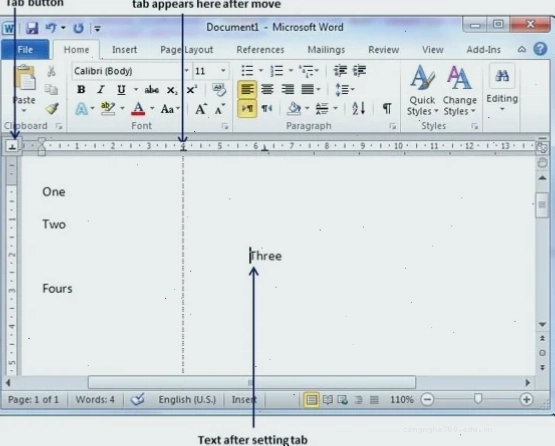
Task: Select the Format Painter brush
Action: point(52,108)
